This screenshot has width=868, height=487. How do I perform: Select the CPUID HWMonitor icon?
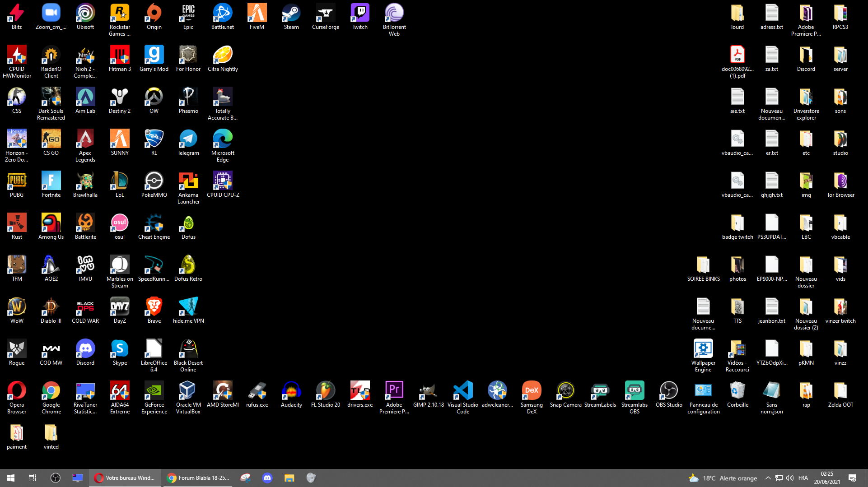pos(17,62)
